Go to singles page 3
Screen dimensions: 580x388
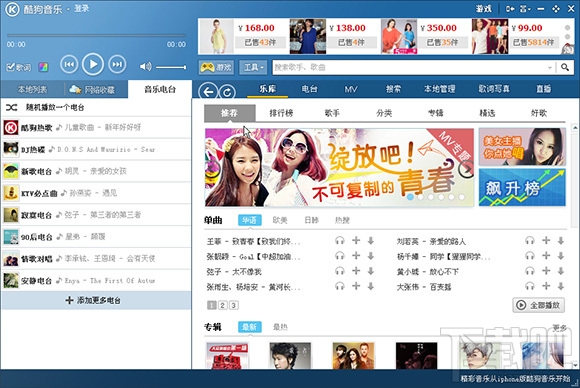[233, 305]
